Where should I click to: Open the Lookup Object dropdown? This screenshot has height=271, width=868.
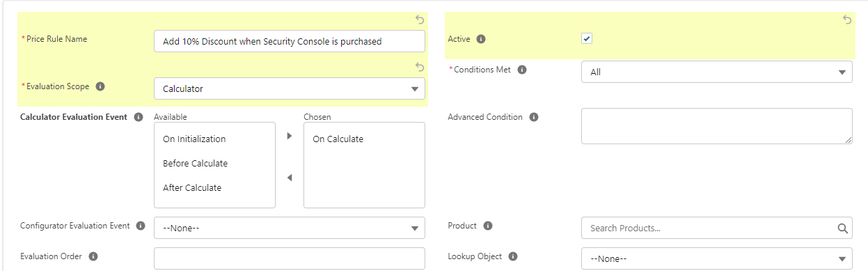[x=717, y=258]
